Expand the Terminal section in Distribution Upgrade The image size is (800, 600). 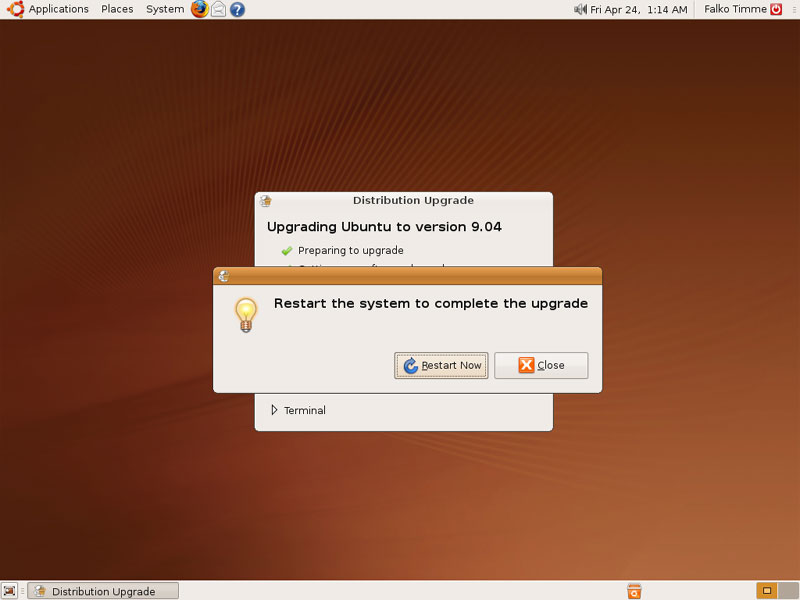274,410
